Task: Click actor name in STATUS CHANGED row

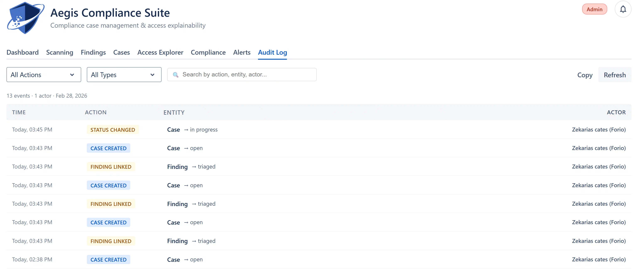Action: coord(599,129)
